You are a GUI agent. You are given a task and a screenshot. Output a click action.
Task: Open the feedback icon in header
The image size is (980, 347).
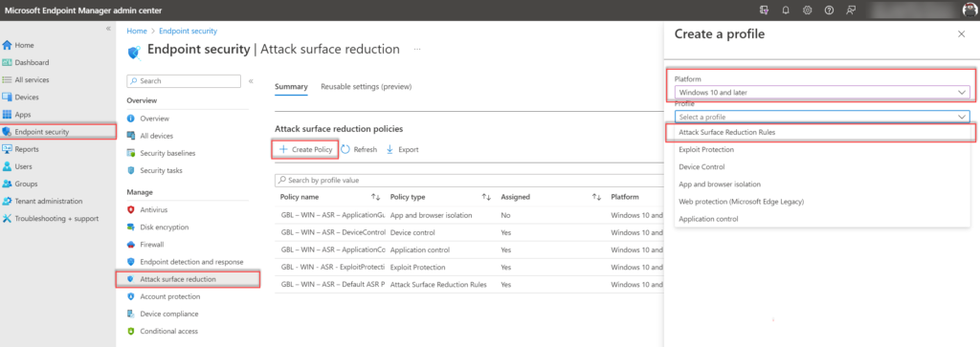[x=850, y=10]
